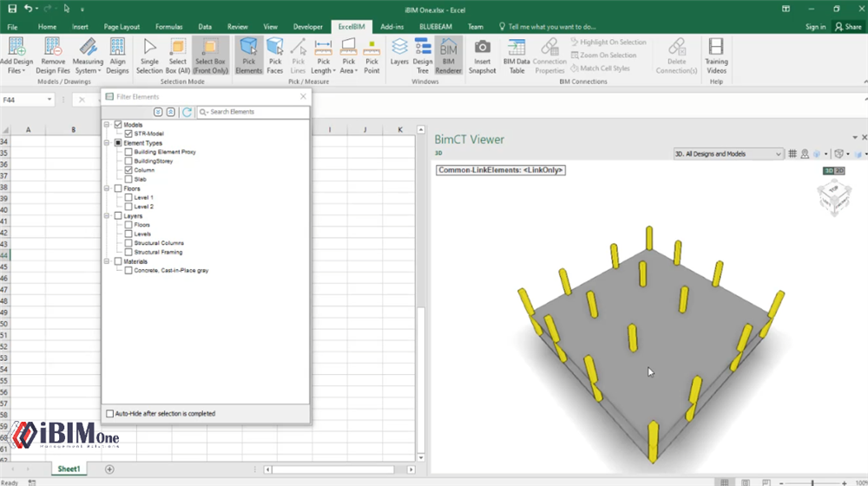This screenshot has width=868, height=486.
Task: Collapse the Materials tree node
Action: (107, 261)
